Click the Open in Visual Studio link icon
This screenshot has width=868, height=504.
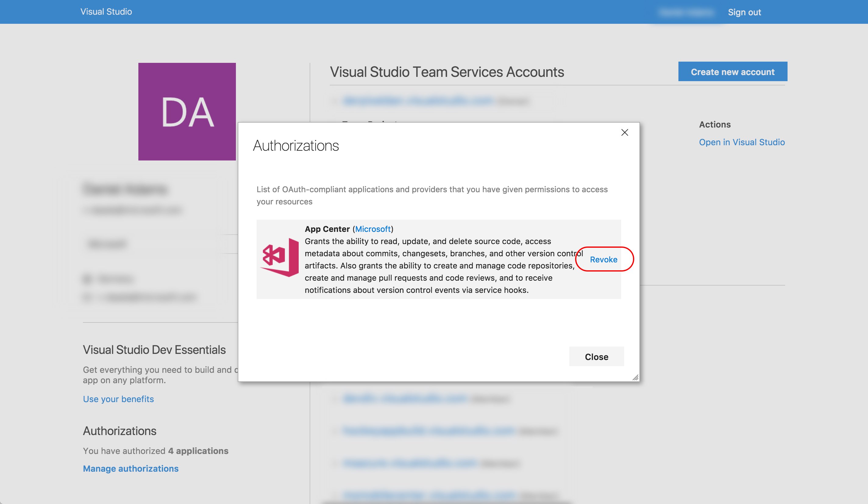tap(742, 142)
